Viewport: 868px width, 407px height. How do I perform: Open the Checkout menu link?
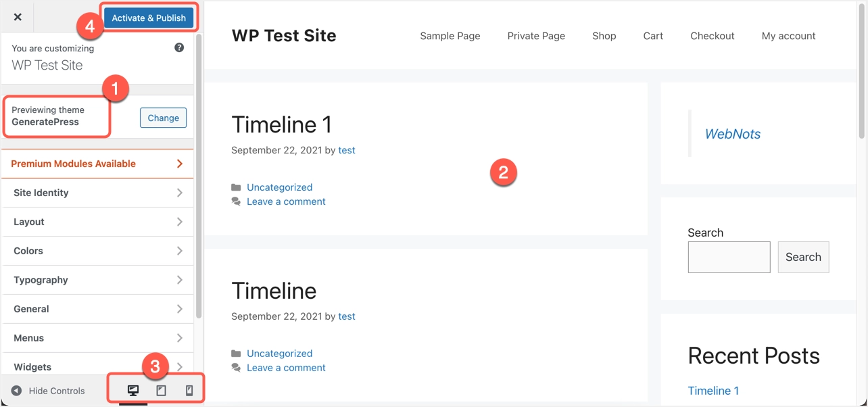(712, 36)
